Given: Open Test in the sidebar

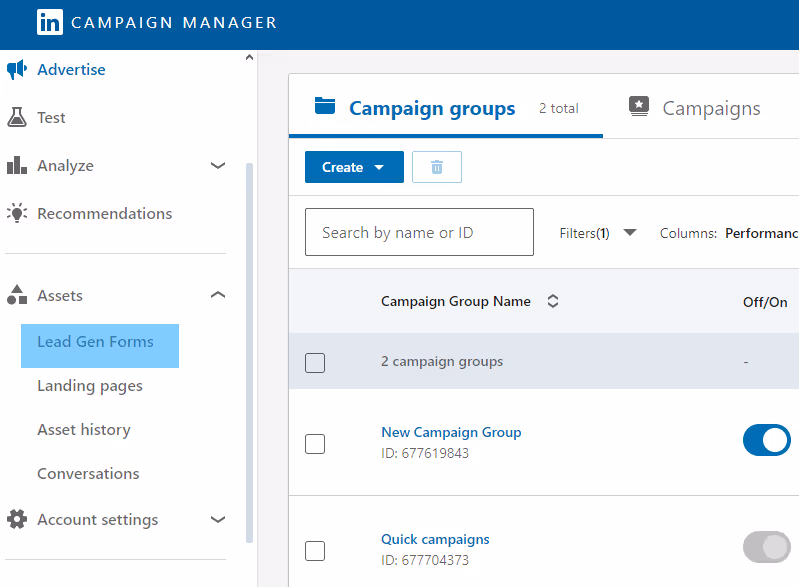Looking at the screenshot, I should click(51, 117).
